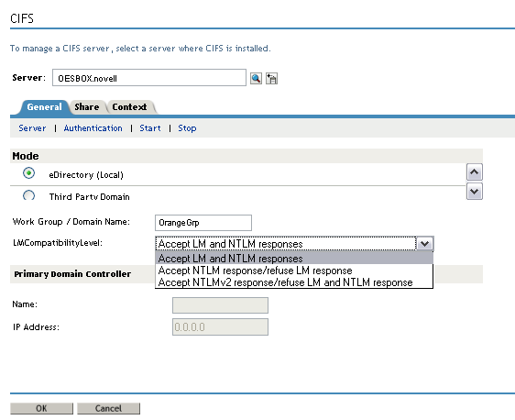515x420 pixels.
Task: Choose Accept NTLMv2 response/refuse LM and NTLM
Action: (x=294, y=282)
